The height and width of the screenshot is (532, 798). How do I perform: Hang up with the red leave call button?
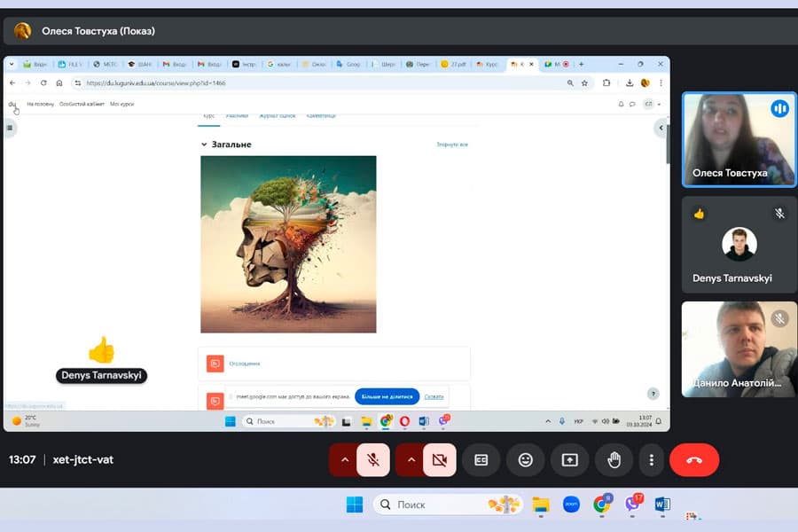(693, 460)
